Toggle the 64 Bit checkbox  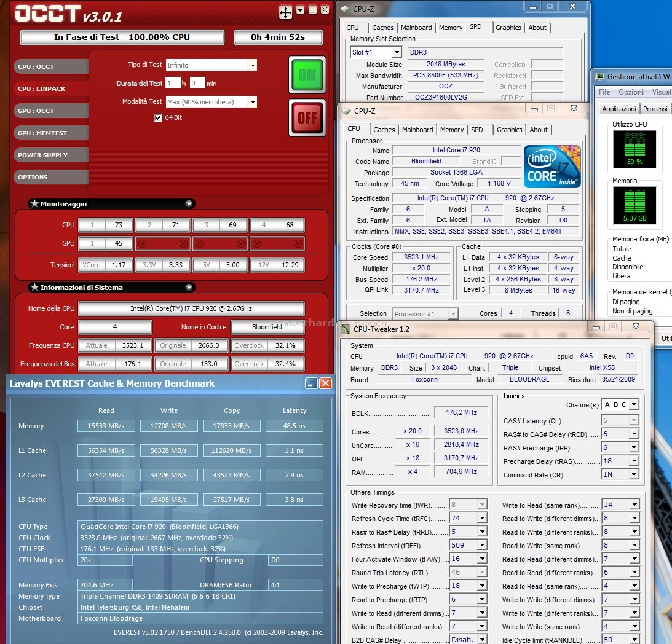(x=158, y=117)
